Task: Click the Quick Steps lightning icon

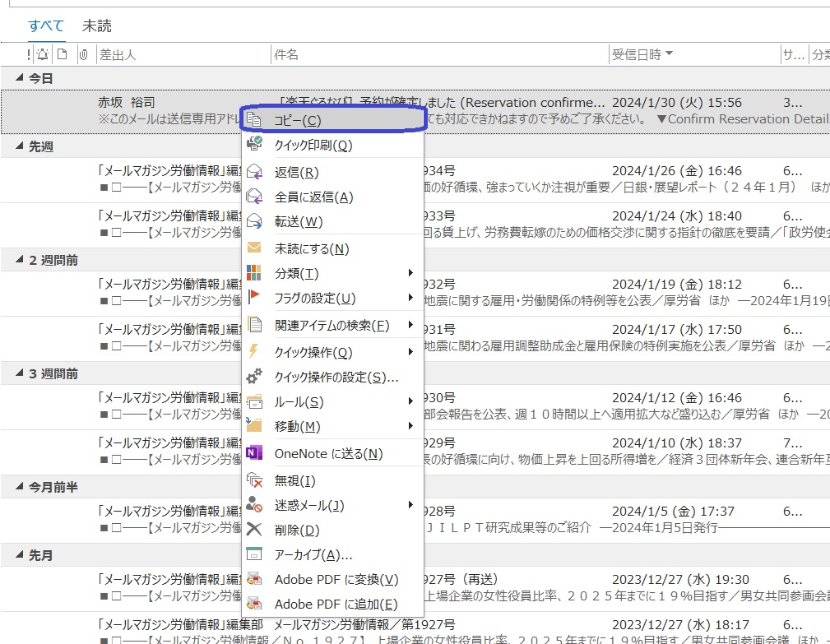Action: (254, 351)
